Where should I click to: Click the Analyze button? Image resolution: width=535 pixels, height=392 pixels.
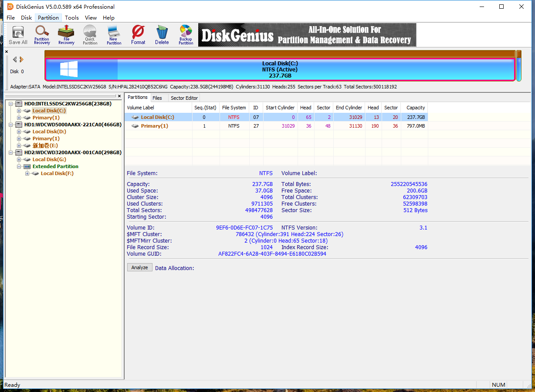(x=140, y=267)
